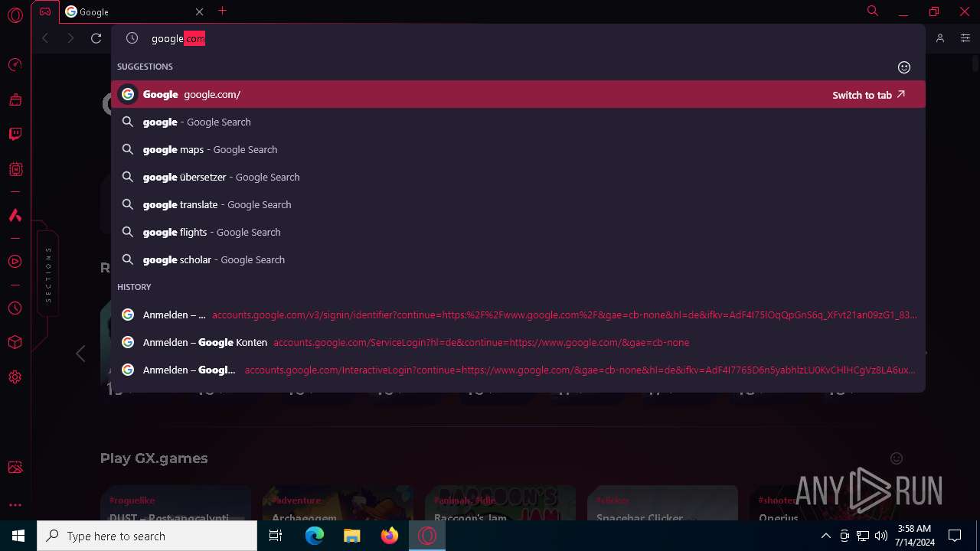This screenshot has height=551, width=980.
Task: Open the DUST roguelike game card
Action: (x=175, y=503)
